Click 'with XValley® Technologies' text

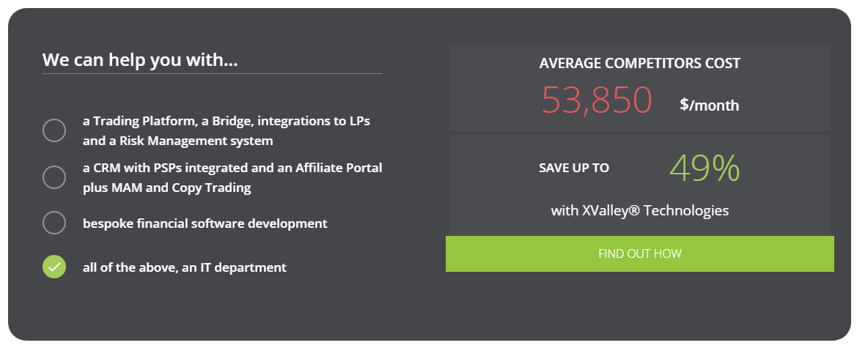639,211
